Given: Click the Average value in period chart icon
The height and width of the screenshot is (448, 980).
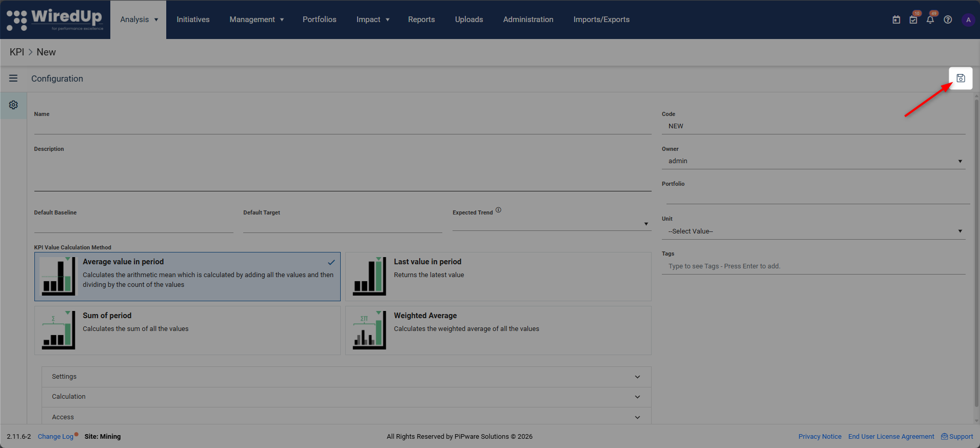Looking at the screenshot, I should pyautogui.click(x=57, y=276).
